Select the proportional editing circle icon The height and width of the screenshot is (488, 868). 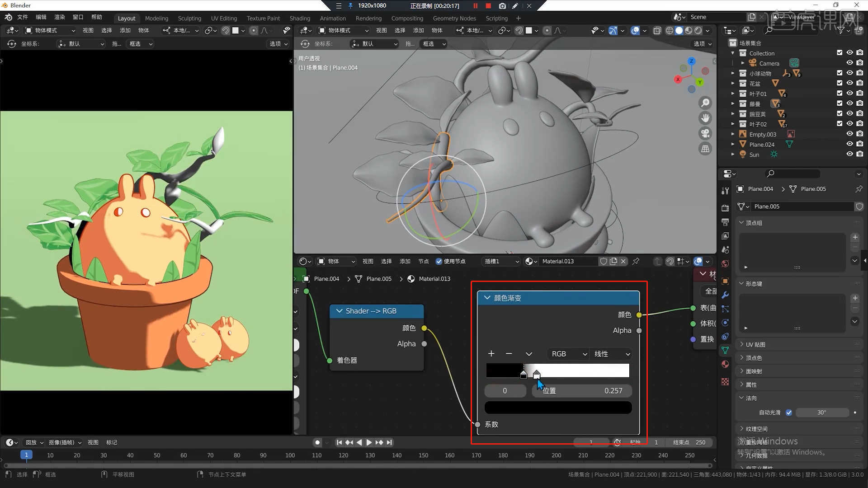547,30
